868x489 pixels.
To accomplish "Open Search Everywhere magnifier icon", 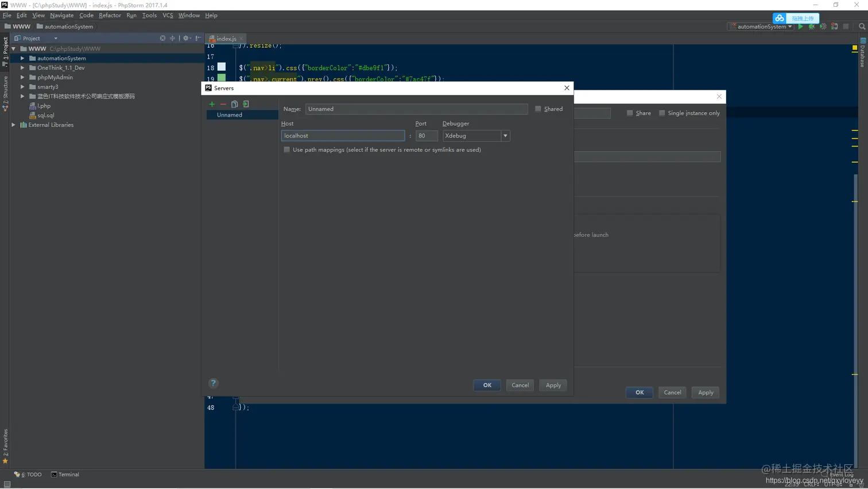I will (x=862, y=26).
